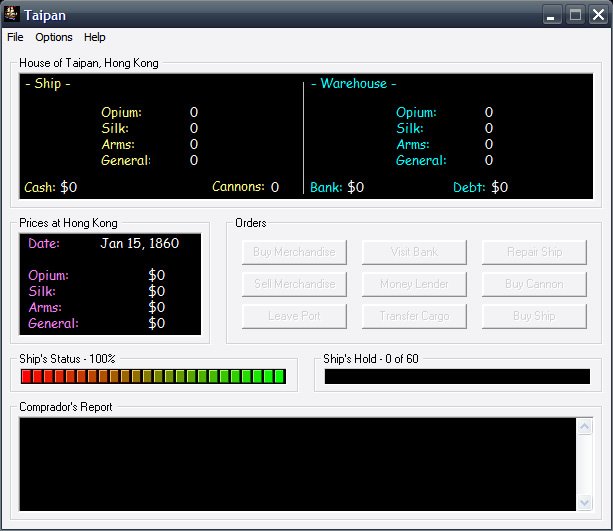Viewport: 613px width, 531px height.
Task: Click 'Arms:' in the Hong Kong prices list
Action: [45, 307]
